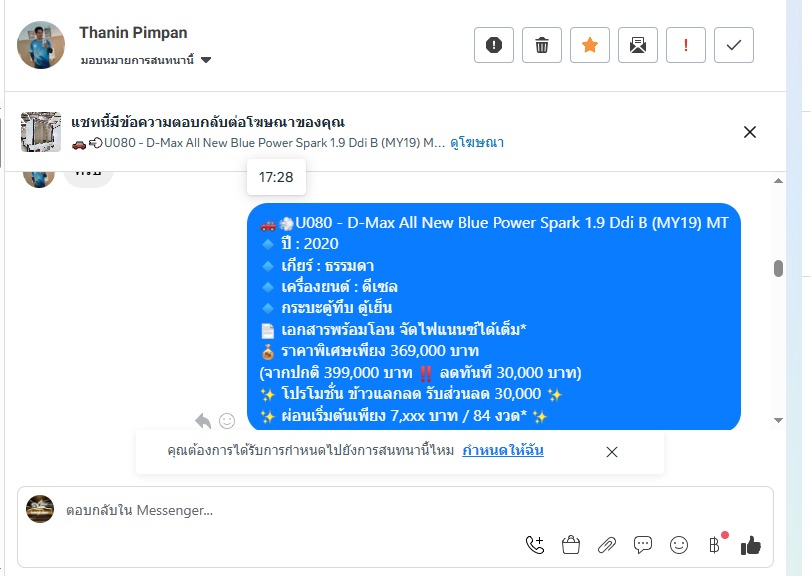The width and height of the screenshot is (811, 576).
Task: Delete conversation using trash can icon
Action: [x=542, y=45]
